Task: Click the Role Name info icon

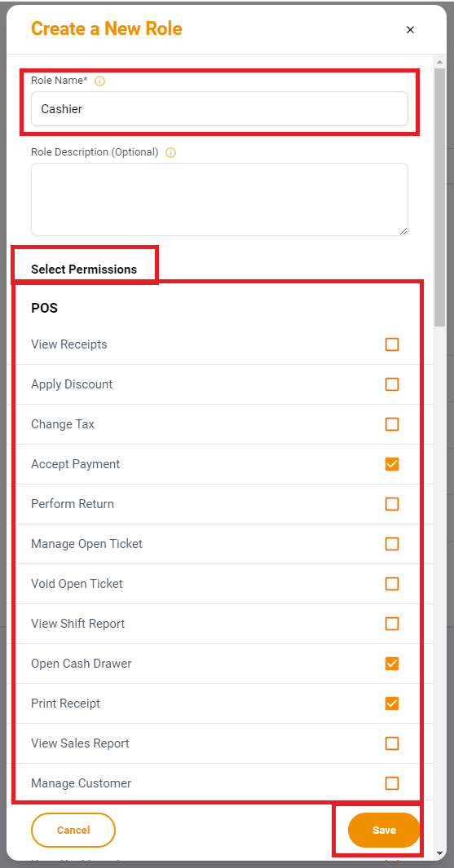Action: pos(99,81)
